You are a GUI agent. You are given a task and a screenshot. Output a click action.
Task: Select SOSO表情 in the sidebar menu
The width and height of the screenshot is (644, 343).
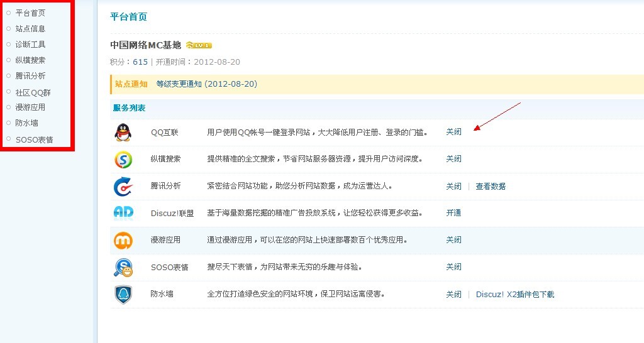[x=34, y=140]
